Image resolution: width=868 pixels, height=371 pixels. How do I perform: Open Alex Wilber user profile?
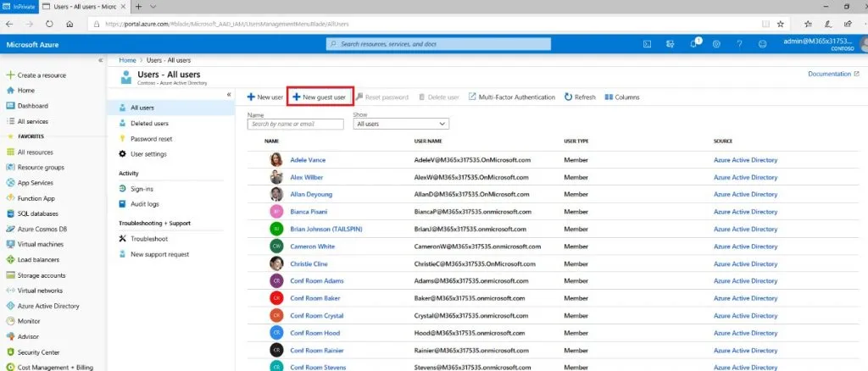coord(307,178)
